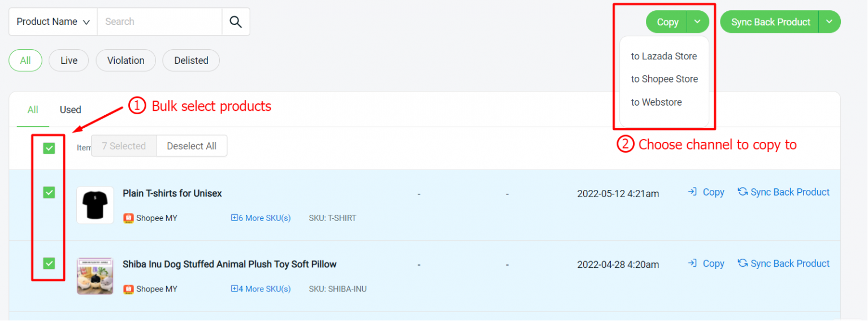Toggle the select-all header checkbox
This screenshot has width=868, height=321.
(x=49, y=148)
